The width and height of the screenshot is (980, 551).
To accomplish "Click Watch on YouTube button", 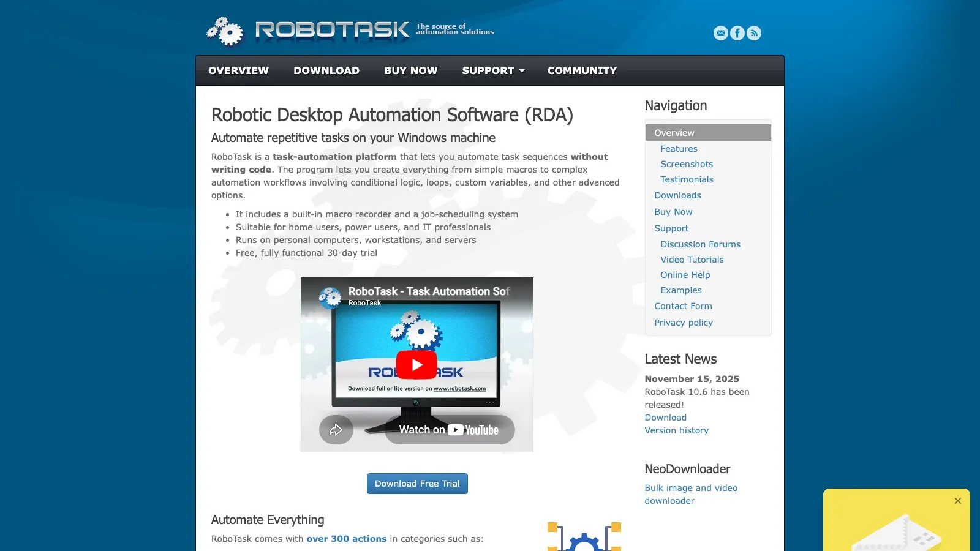I will [450, 430].
